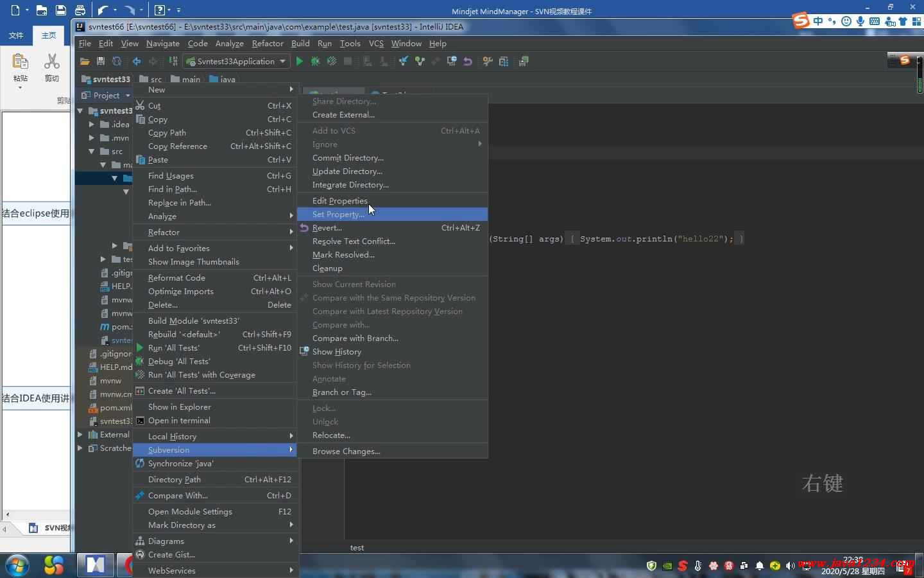Switch to the 文件 tab in MindManager
The height and width of the screenshot is (578, 924).
coord(16,35)
